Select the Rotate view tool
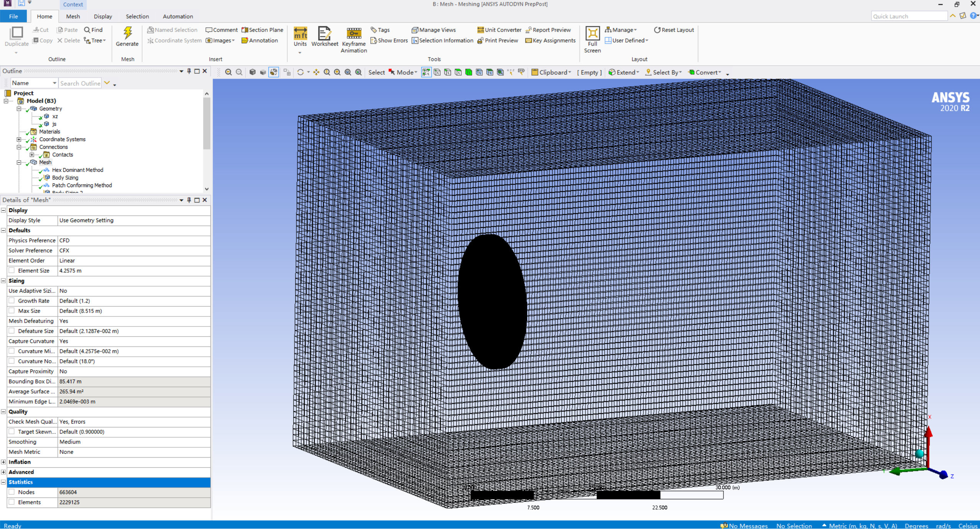The height and width of the screenshot is (529, 980). pyautogui.click(x=301, y=72)
